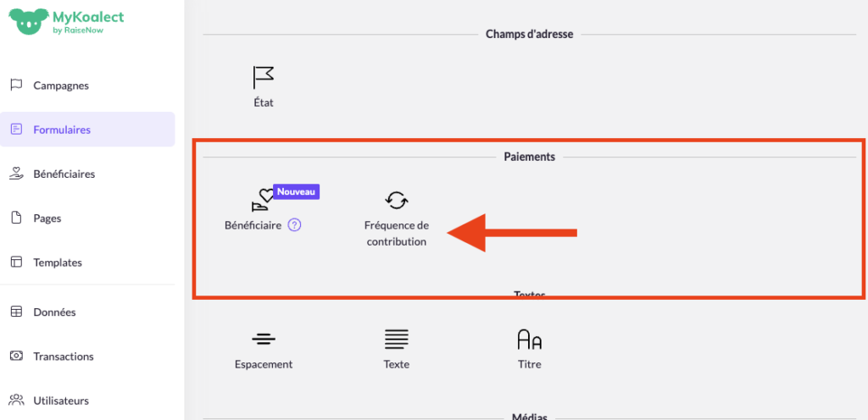Select the Titre typography icon
Viewport: 868px width, 420px height.
[x=529, y=340]
